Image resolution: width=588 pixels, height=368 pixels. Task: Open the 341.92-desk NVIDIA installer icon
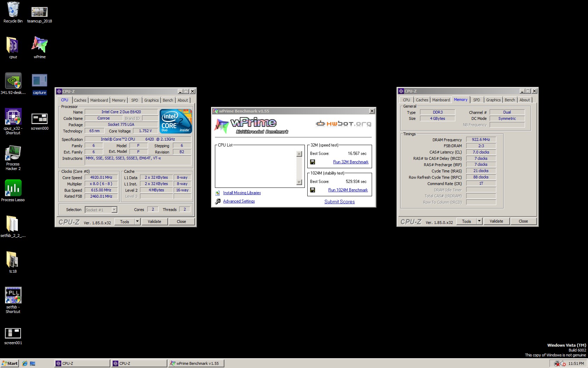[13, 81]
